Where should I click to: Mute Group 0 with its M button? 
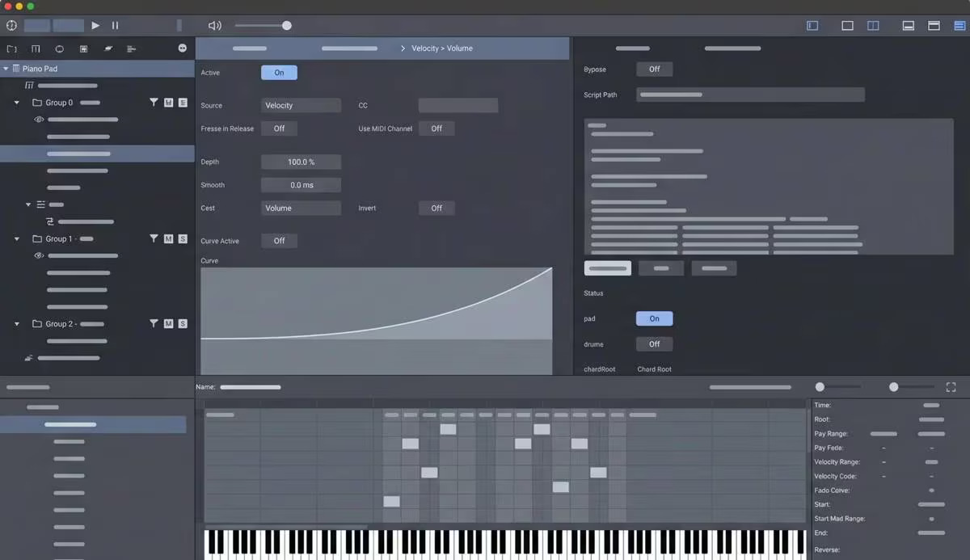tap(168, 103)
